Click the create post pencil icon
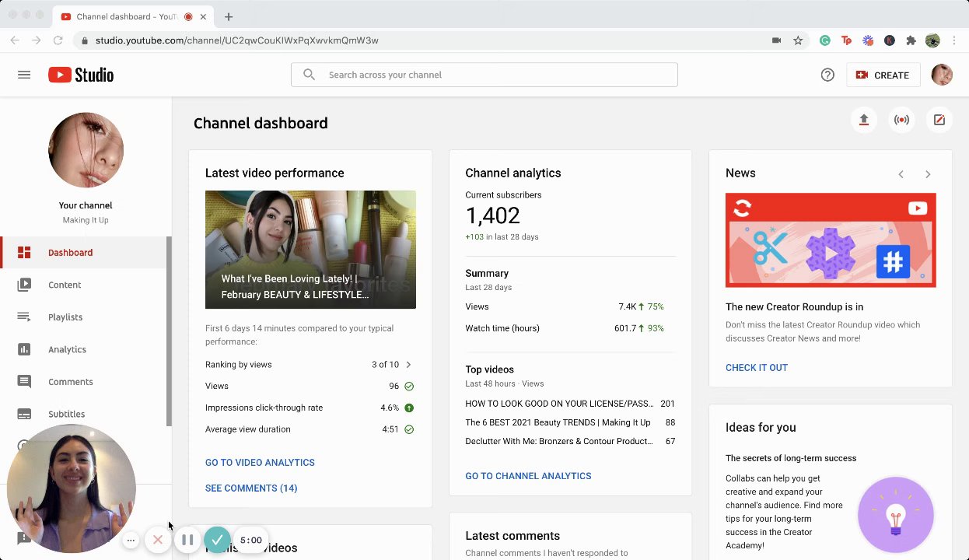969x560 pixels. pos(939,120)
